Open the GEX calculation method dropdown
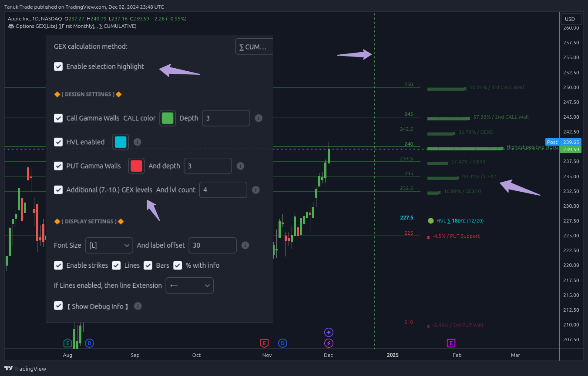This screenshot has height=376, width=588. 254,47
